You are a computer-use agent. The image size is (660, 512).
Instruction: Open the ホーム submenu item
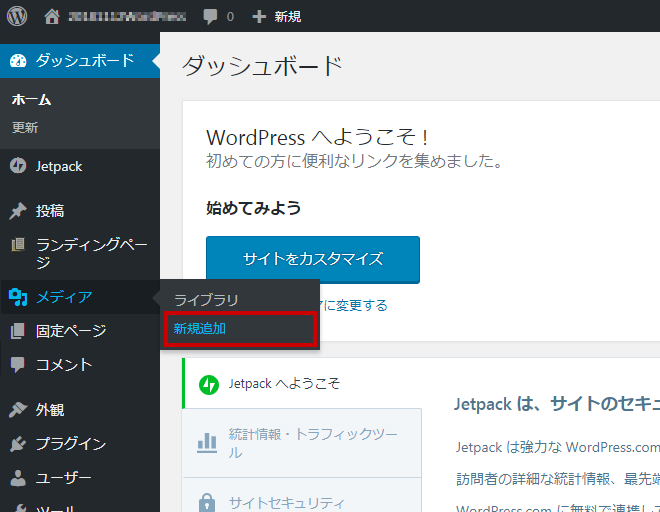(x=32, y=100)
